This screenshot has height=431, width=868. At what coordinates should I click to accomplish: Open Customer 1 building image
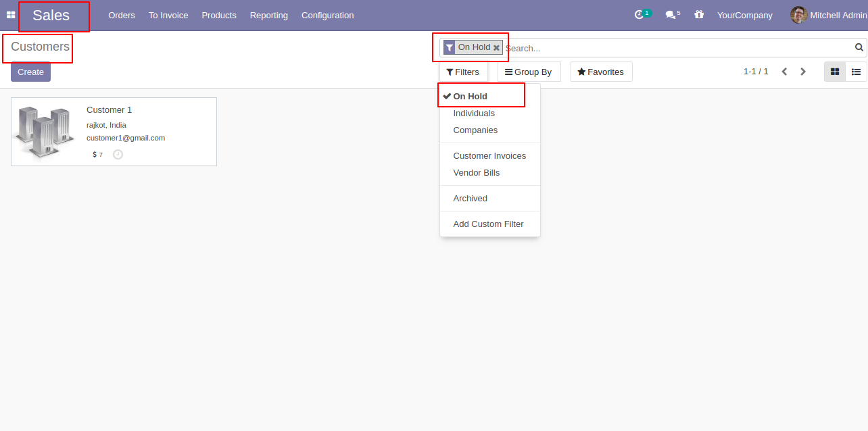click(44, 132)
